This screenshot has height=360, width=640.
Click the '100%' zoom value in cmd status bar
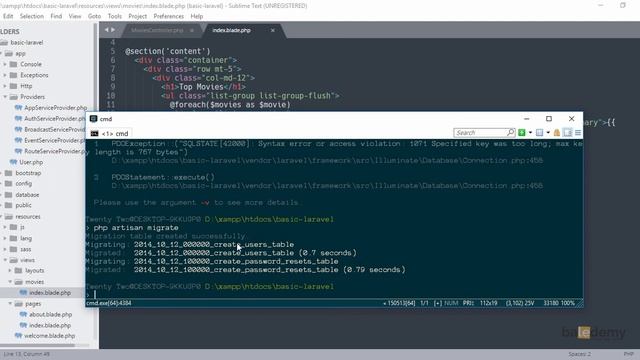click(x=568, y=303)
